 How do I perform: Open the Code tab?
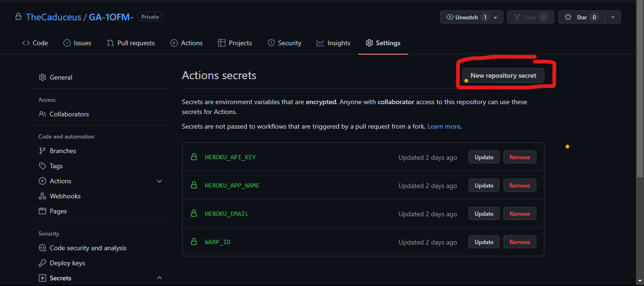(x=35, y=43)
